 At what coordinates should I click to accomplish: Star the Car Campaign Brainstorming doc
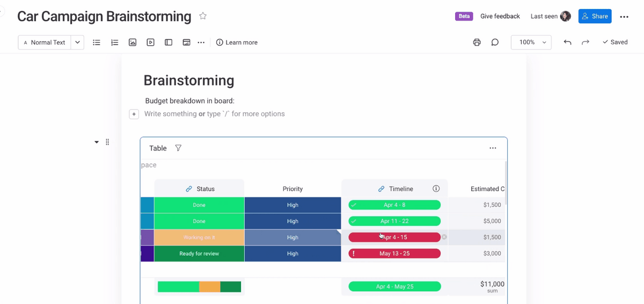click(203, 16)
